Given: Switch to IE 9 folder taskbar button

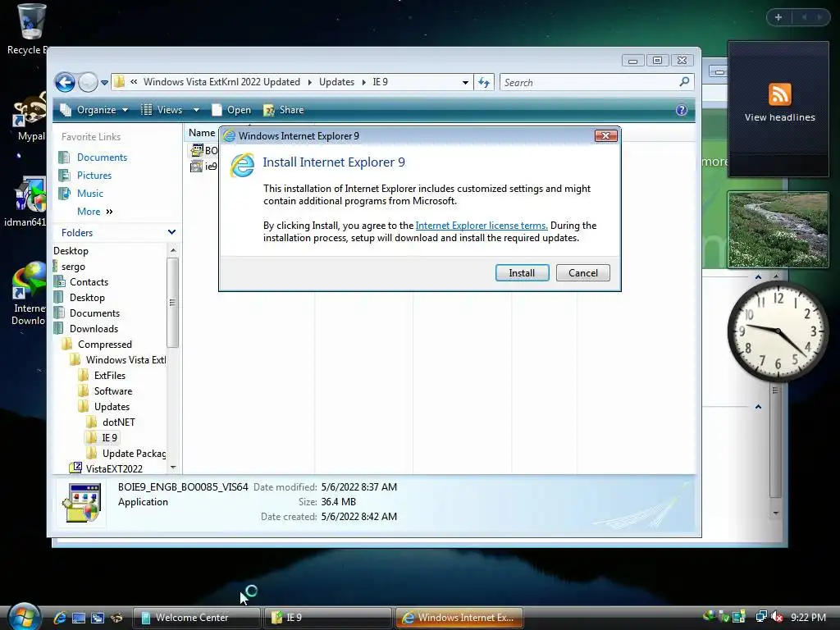Looking at the screenshot, I should point(326,618).
